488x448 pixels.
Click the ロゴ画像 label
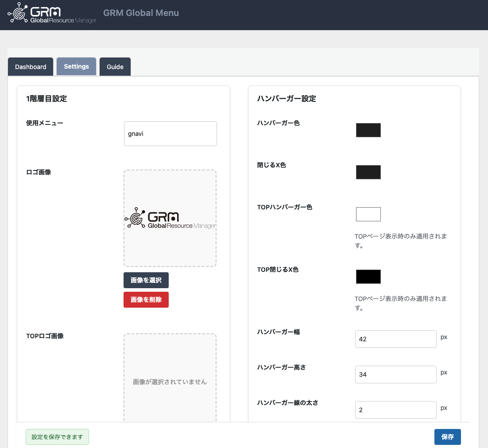[39, 172]
